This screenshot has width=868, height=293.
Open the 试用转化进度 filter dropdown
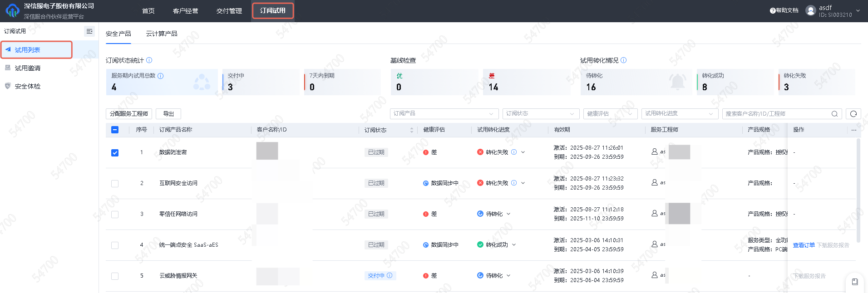coord(679,114)
